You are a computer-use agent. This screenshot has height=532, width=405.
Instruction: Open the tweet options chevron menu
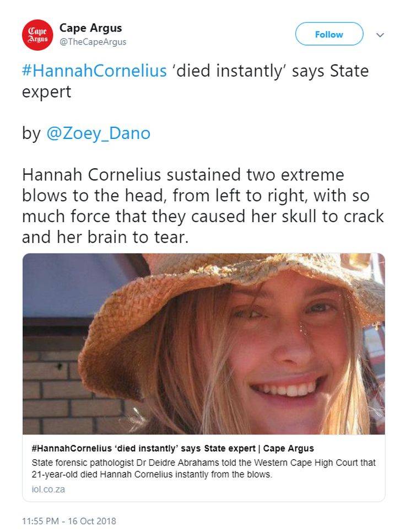[x=380, y=35]
